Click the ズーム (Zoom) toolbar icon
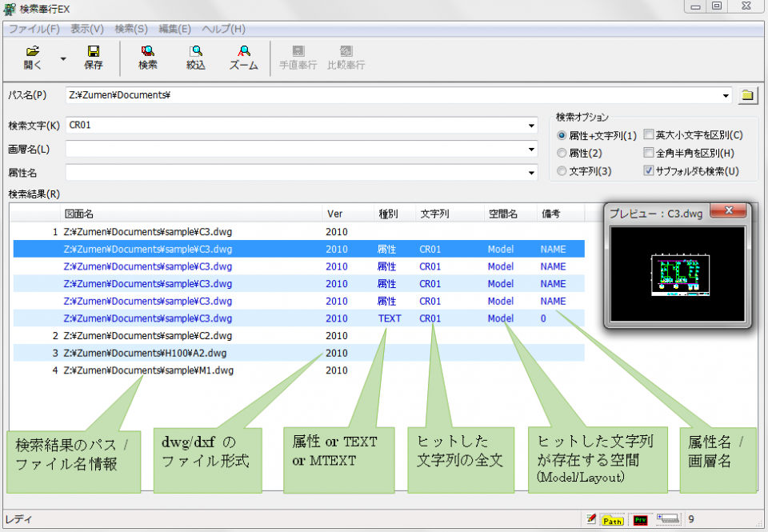 click(244, 58)
